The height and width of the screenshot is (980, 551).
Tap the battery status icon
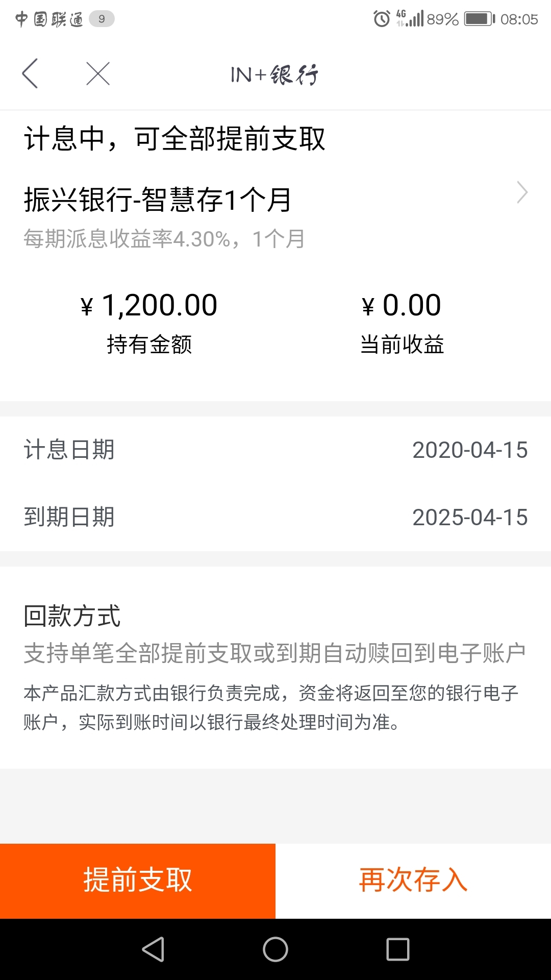480,19
